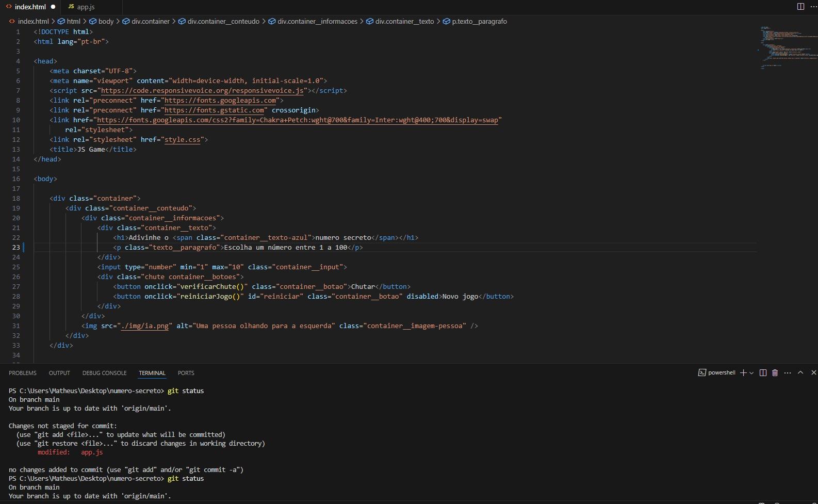The height and width of the screenshot is (504, 818).
Task: Click unsaved dot on index.html tab
Action: (x=53, y=7)
